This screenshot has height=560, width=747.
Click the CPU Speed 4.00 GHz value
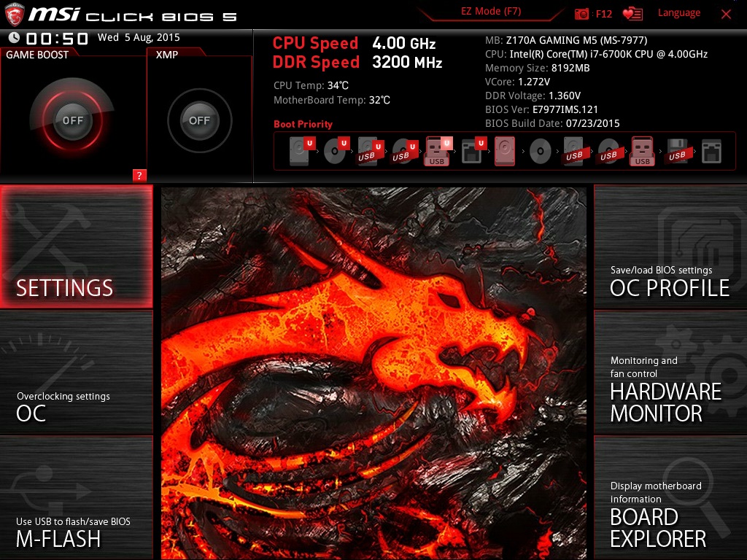click(x=404, y=43)
